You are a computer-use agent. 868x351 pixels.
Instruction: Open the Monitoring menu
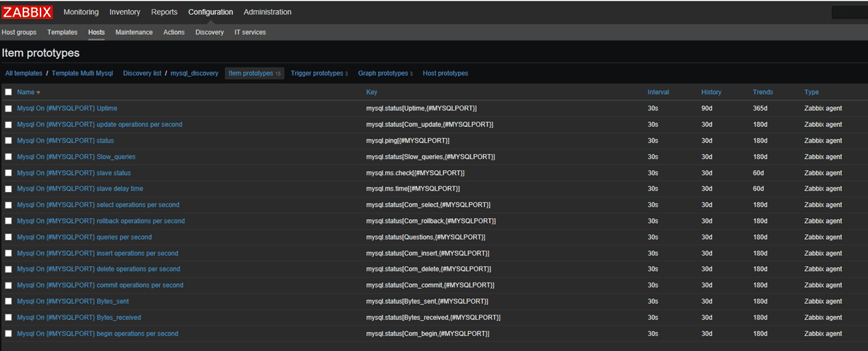pos(81,12)
